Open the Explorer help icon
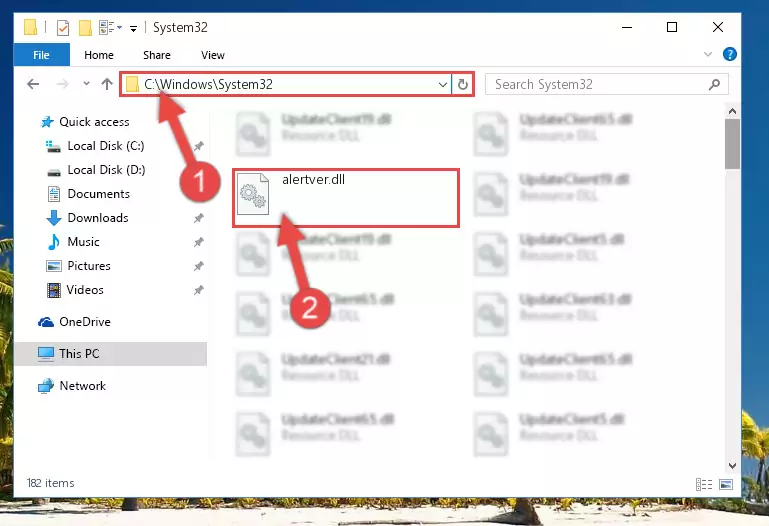 click(729, 54)
